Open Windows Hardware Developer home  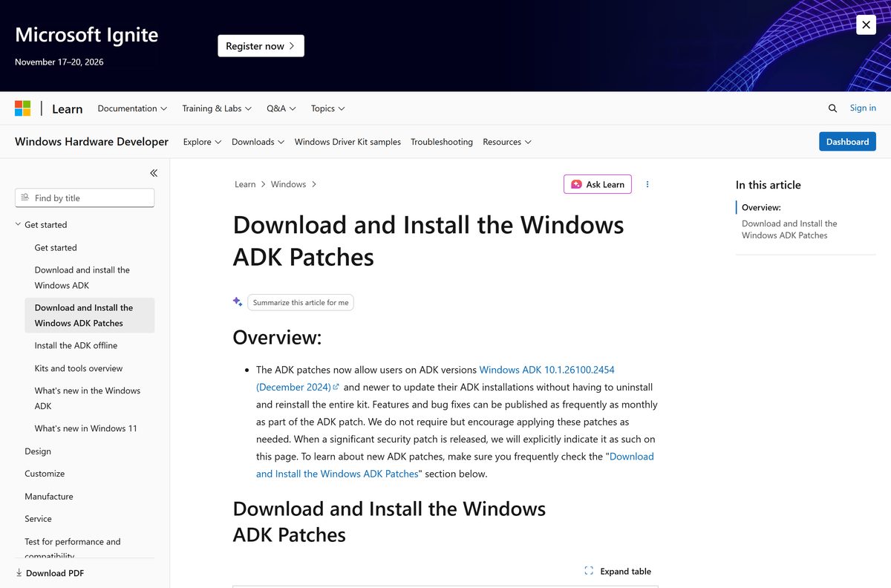(91, 142)
